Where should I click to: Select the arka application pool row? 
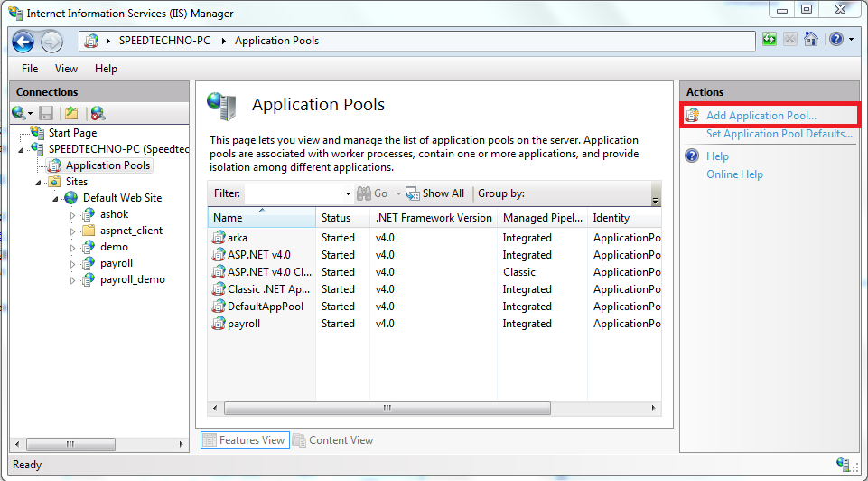point(434,238)
